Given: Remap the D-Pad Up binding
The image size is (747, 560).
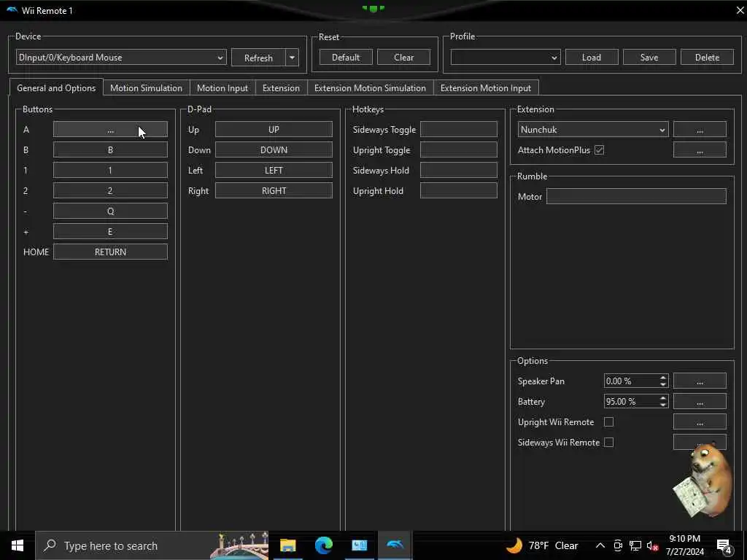Looking at the screenshot, I should (x=274, y=130).
